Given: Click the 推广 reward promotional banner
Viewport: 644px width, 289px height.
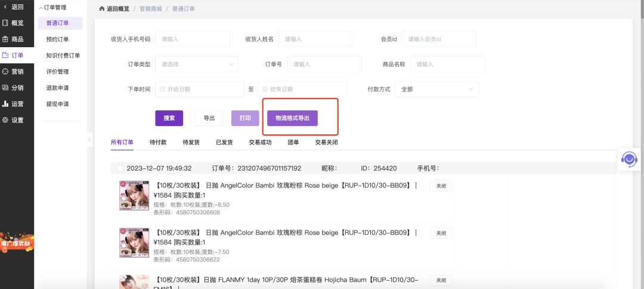Looking at the screenshot, I should (x=17, y=242).
